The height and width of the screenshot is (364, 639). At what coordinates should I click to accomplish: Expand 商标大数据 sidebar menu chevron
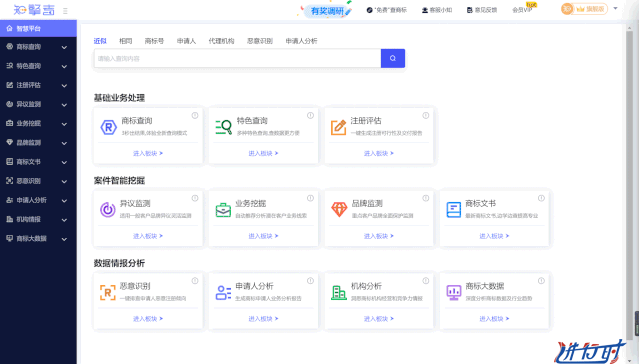(64, 239)
